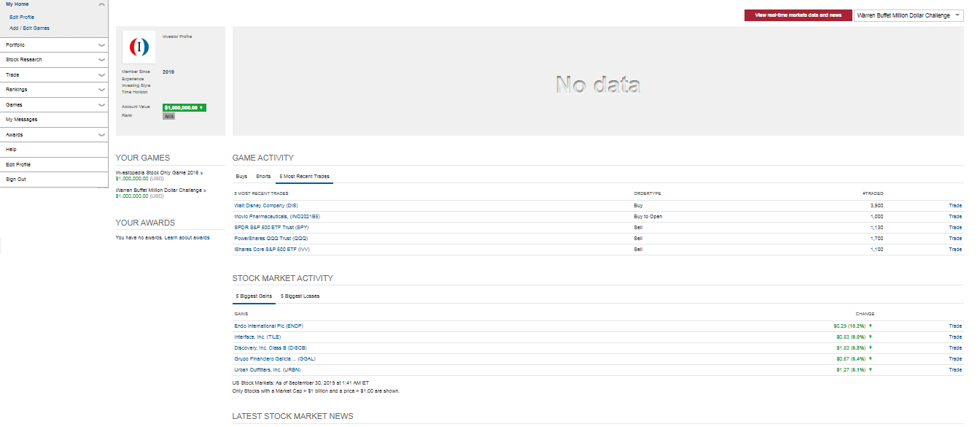Switch to the Buys tab
This screenshot has height=427, width=980.
241,177
